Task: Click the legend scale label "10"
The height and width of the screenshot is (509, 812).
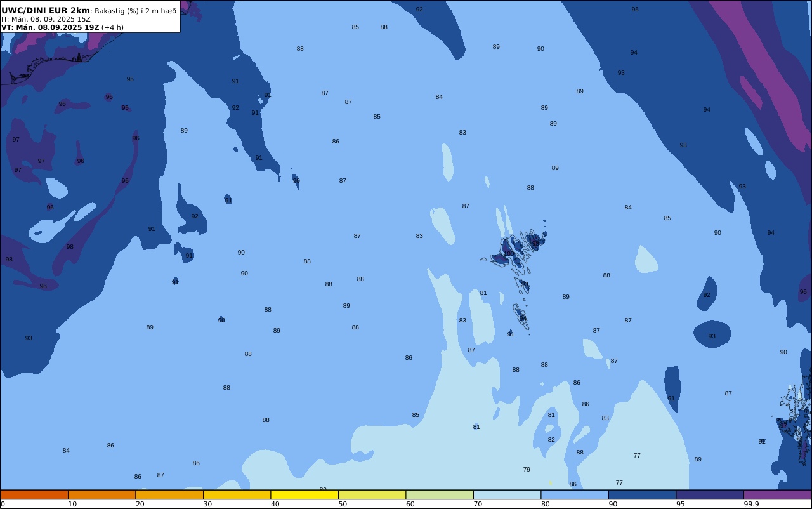Action: pos(72,504)
